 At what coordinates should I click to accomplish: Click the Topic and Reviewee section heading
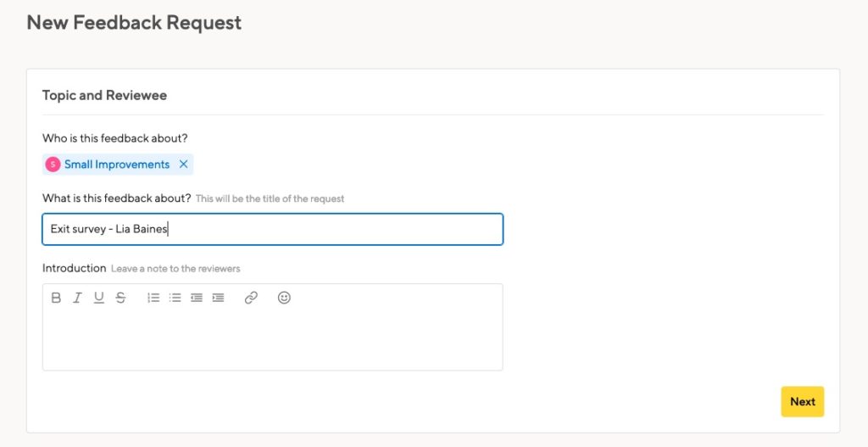[x=104, y=96]
